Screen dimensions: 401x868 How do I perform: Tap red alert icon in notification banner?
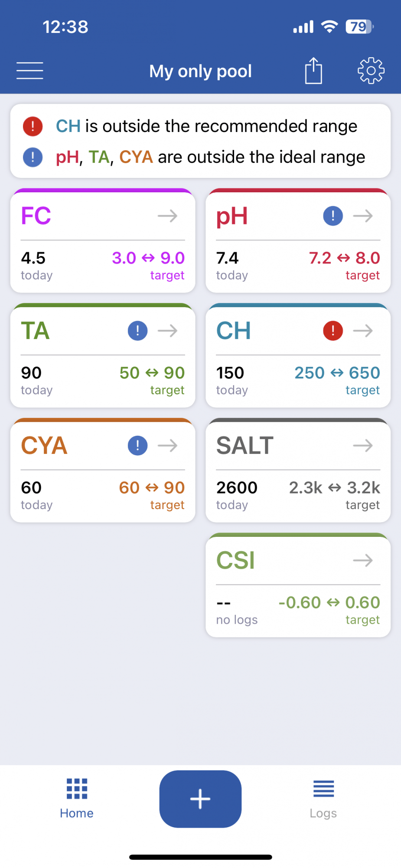coord(33,126)
